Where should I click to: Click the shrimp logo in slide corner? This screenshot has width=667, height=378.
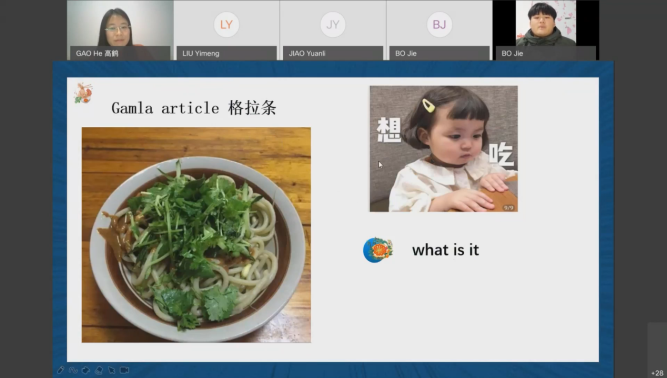pos(83,93)
